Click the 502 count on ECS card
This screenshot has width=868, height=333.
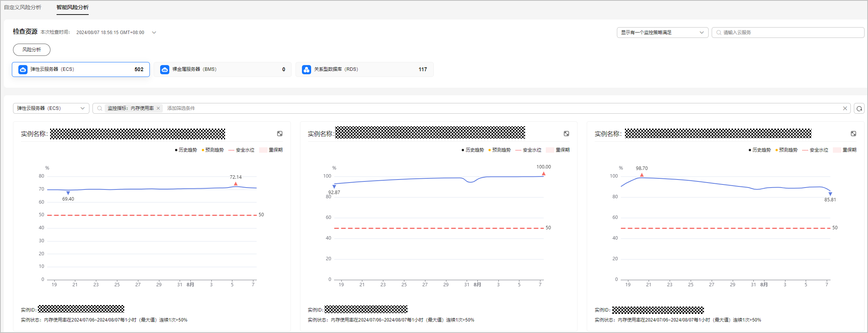coord(139,69)
